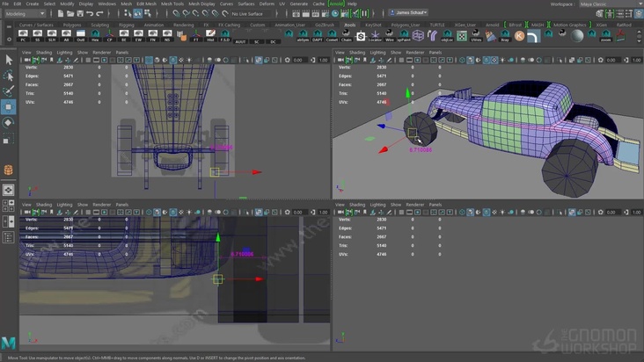The width and height of the screenshot is (644, 362).
Task: Pick the Paint Selection tool
Action: (8, 90)
